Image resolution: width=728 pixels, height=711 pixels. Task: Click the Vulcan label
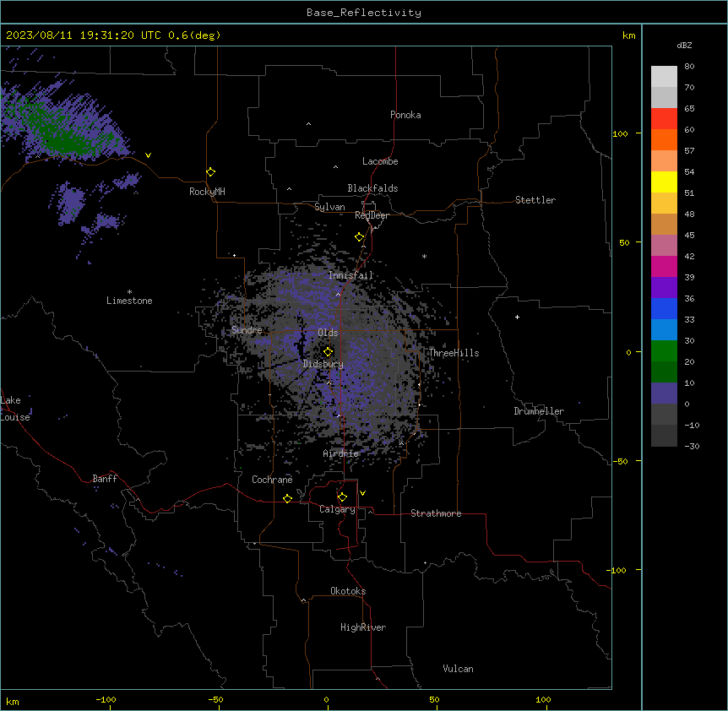pyautogui.click(x=458, y=669)
